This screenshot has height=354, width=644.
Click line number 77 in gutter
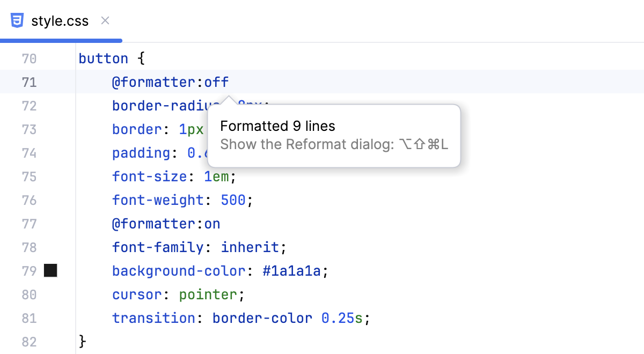click(x=29, y=224)
